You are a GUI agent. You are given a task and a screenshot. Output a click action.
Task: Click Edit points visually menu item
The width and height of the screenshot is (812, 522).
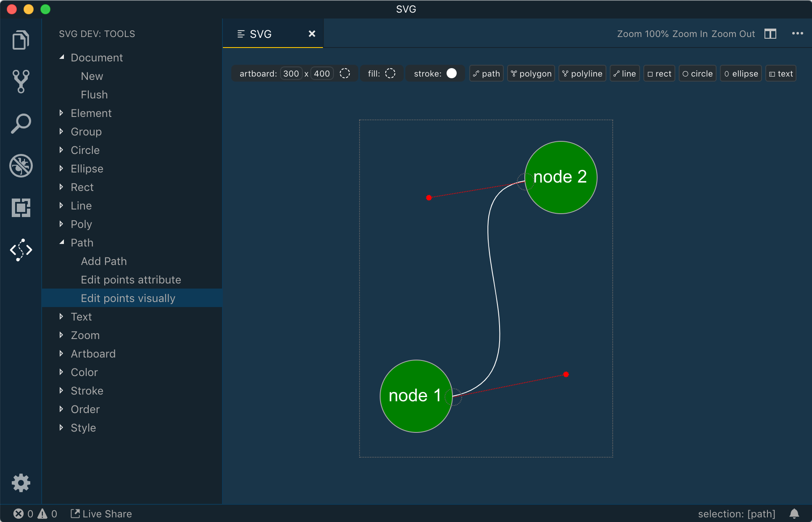pyautogui.click(x=127, y=298)
